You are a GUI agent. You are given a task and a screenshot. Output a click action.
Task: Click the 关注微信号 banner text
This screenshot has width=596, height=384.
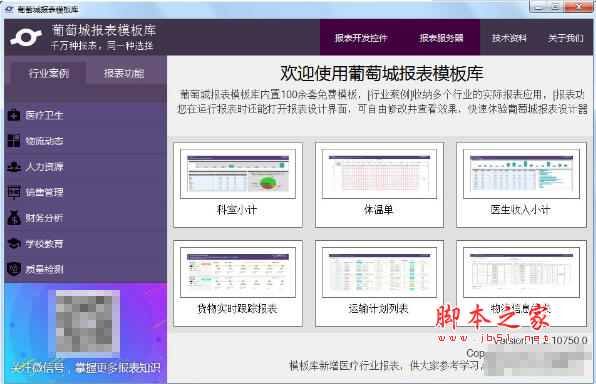pos(86,368)
